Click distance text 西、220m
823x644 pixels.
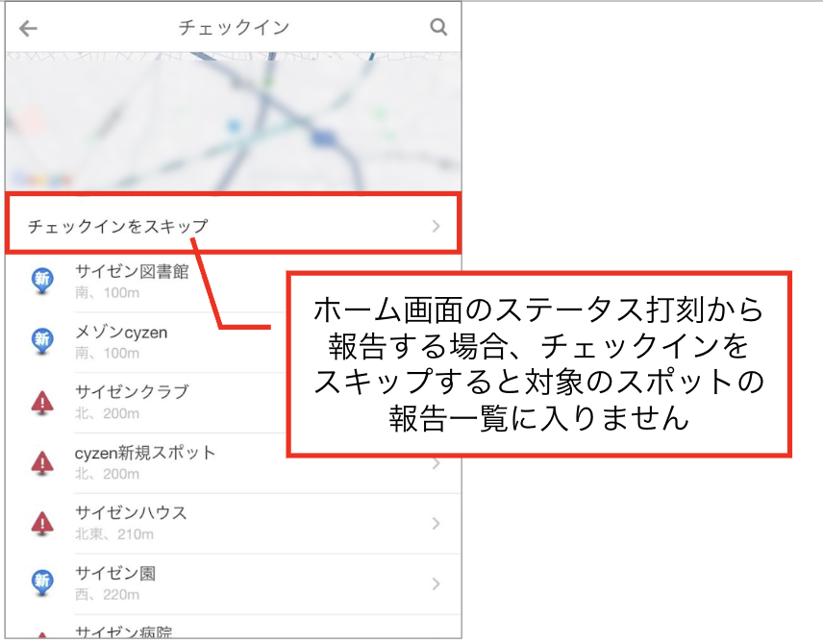[x=107, y=595]
